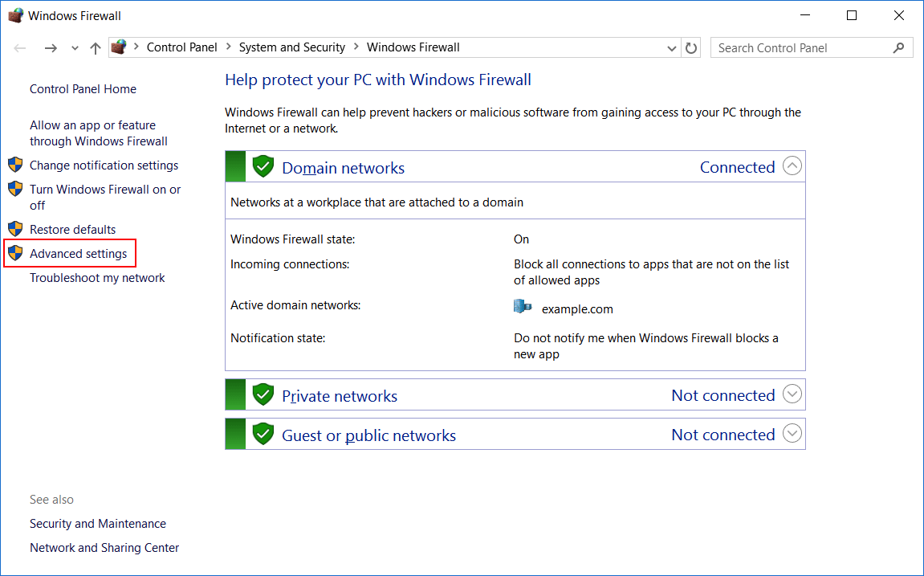Image resolution: width=924 pixels, height=576 pixels.
Task: Click the refresh button in address bar
Action: [691, 48]
